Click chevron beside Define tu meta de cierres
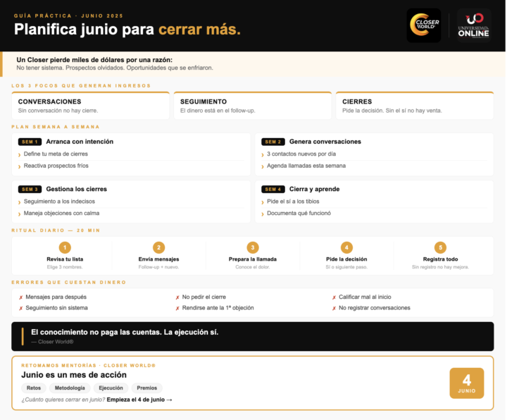 coord(20,154)
